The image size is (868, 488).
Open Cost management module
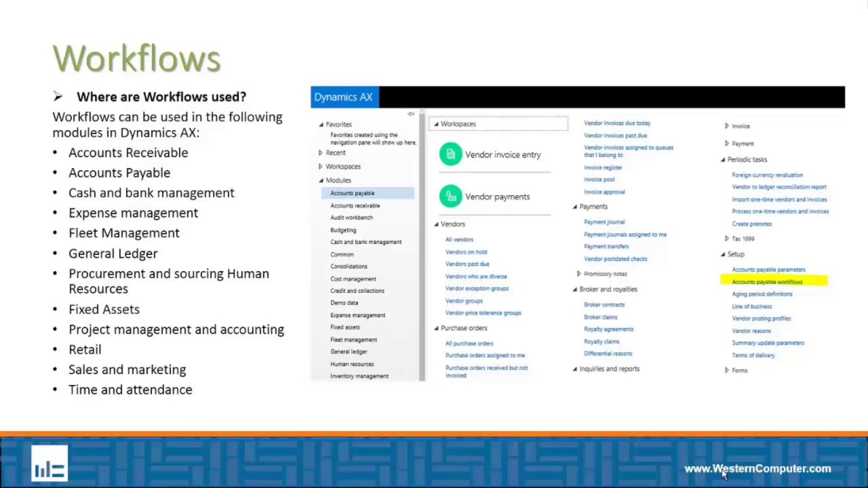(x=353, y=279)
